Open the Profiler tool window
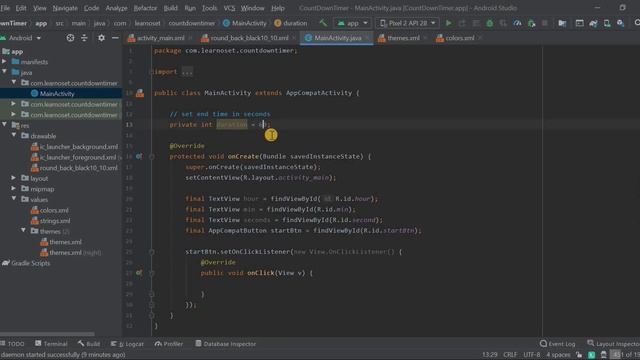 169,344
